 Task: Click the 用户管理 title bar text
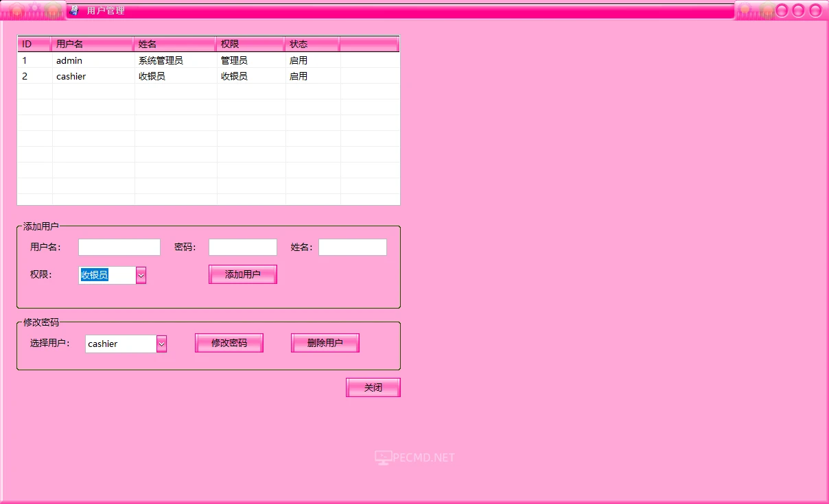coord(105,10)
